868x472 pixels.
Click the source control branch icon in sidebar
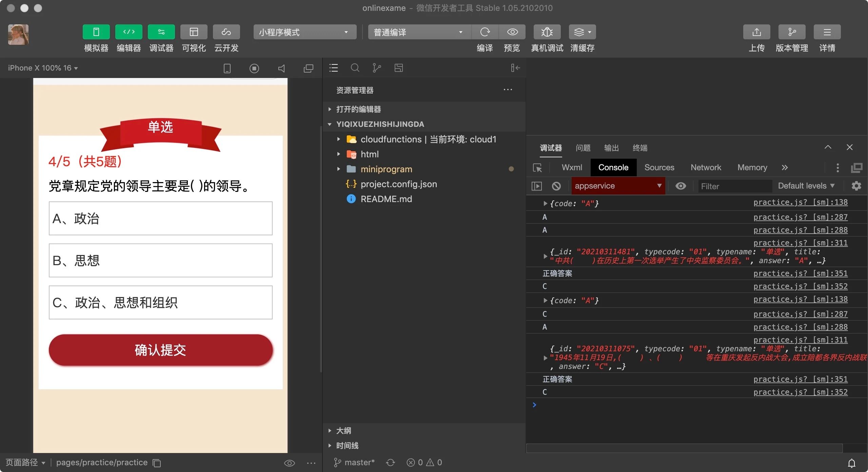click(x=376, y=68)
